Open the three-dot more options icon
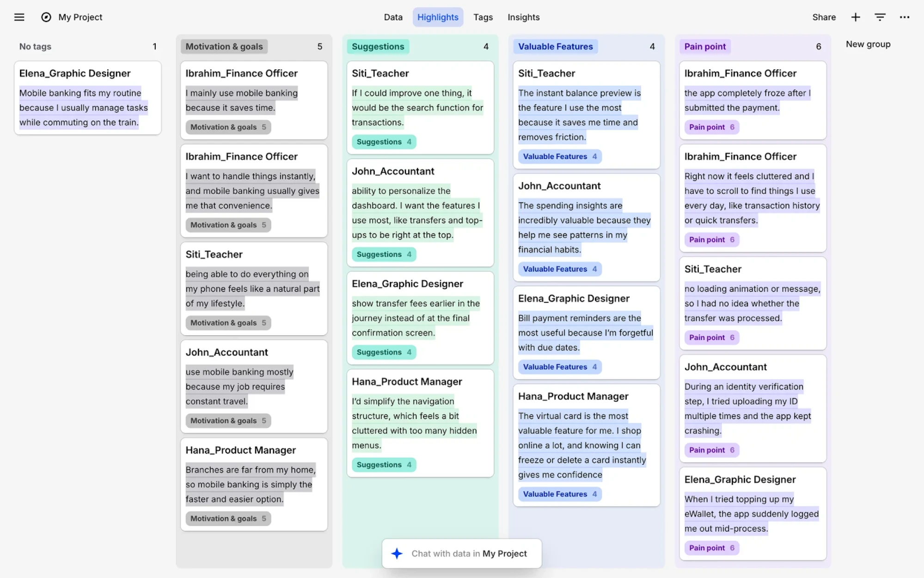924x578 pixels. point(904,17)
